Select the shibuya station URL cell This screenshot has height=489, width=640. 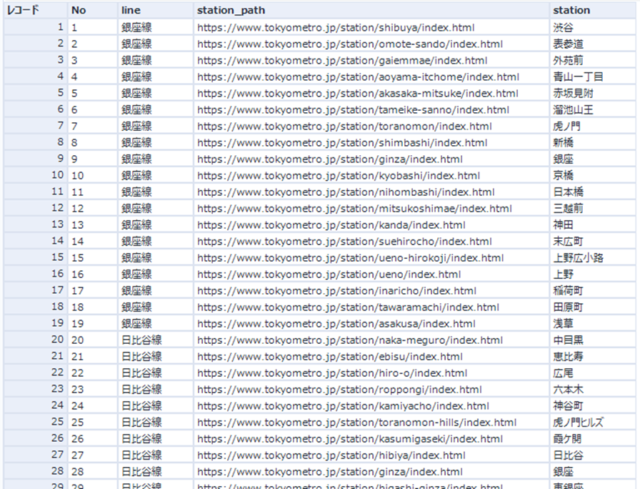[371, 27]
